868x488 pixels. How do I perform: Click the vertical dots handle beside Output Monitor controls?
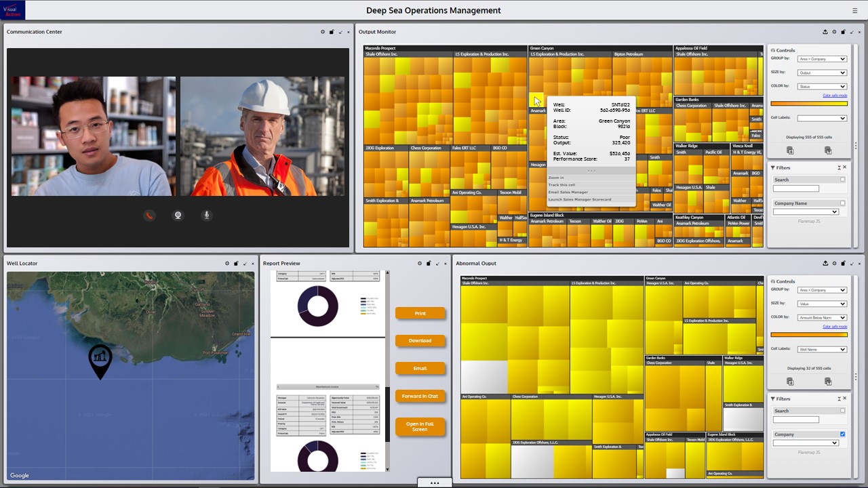coord(856,146)
